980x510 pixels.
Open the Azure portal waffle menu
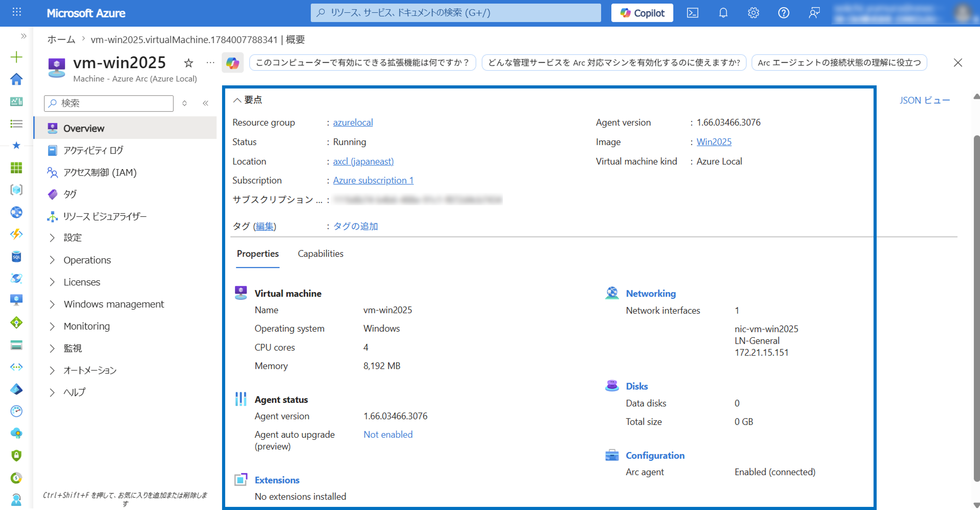16,12
